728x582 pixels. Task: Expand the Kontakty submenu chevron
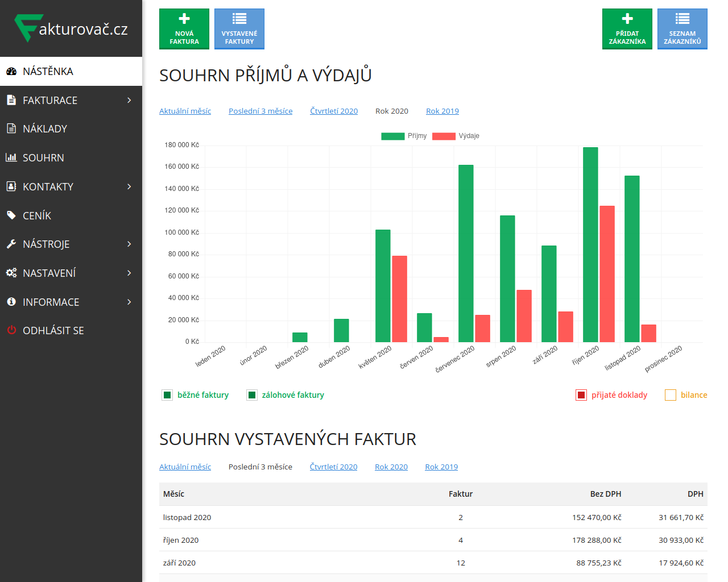click(x=129, y=186)
